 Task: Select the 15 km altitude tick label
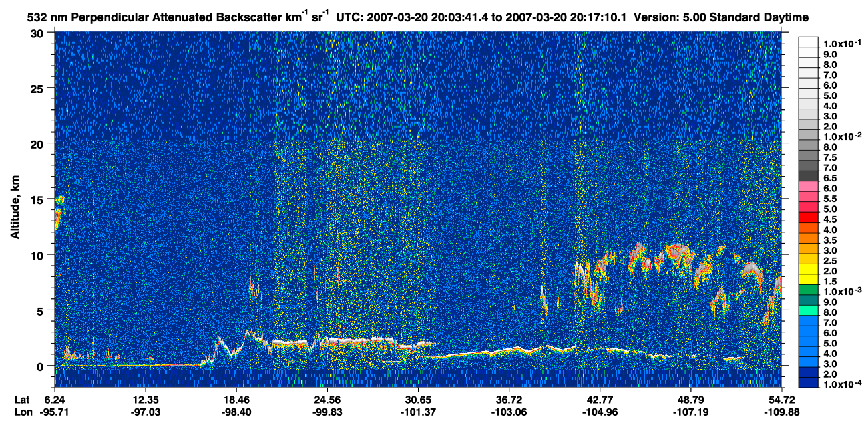coord(37,199)
